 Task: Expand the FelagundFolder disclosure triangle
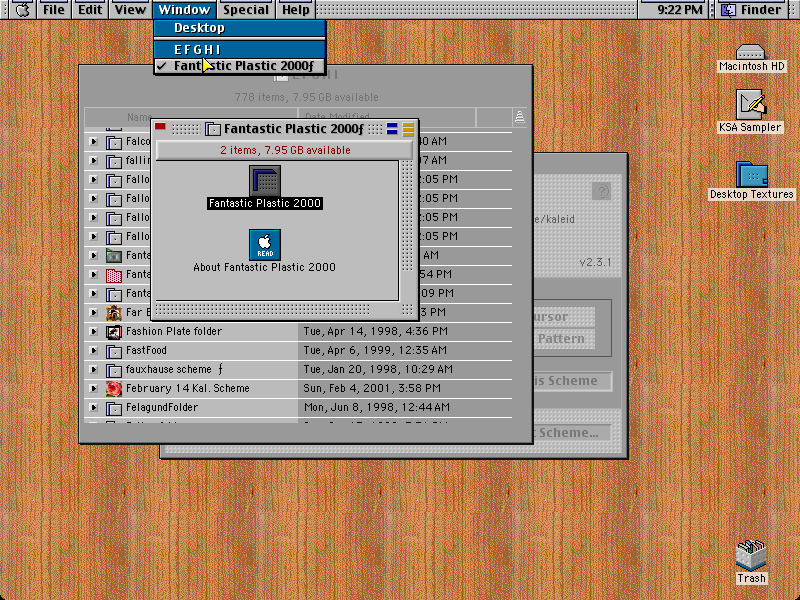click(93, 408)
